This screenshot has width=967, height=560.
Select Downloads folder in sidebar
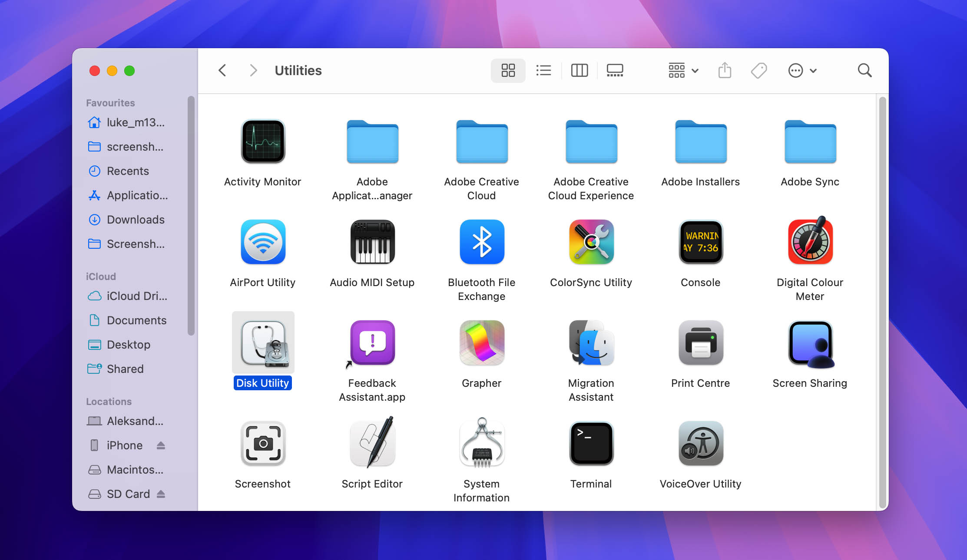click(x=136, y=219)
